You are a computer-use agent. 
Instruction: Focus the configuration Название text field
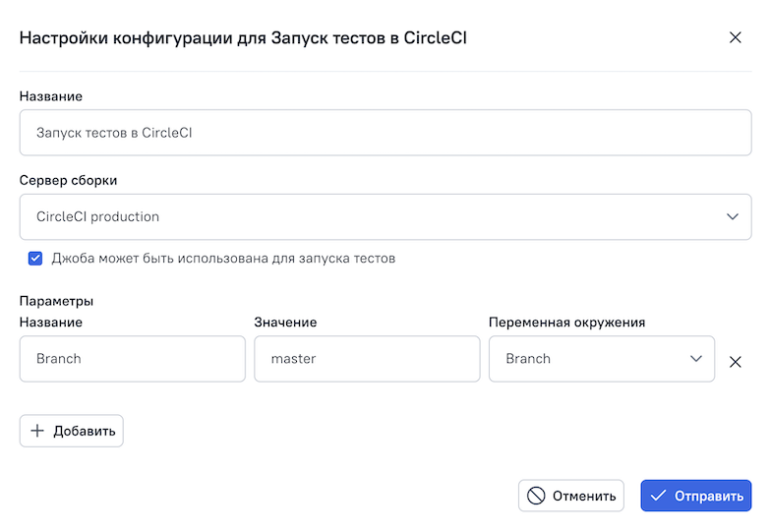coord(385,132)
